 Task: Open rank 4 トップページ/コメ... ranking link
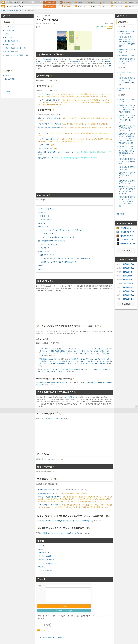tap(127, 240)
